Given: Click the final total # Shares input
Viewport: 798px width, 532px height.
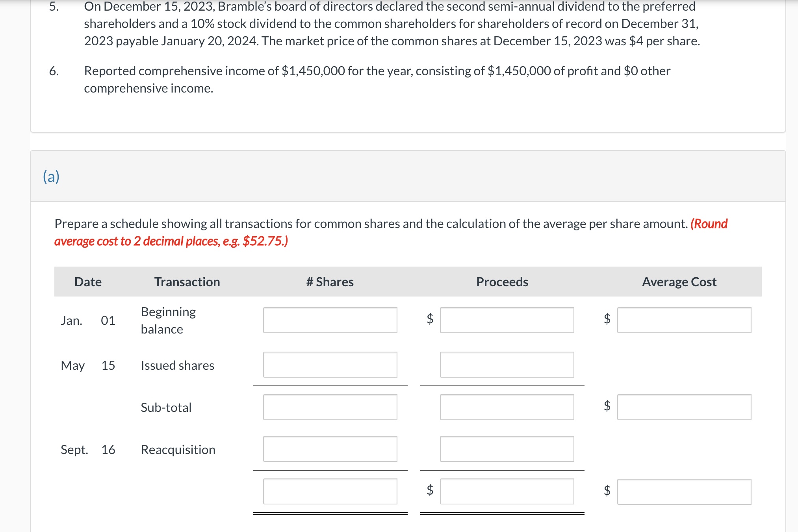Looking at the screenshot, I should 330,491.
